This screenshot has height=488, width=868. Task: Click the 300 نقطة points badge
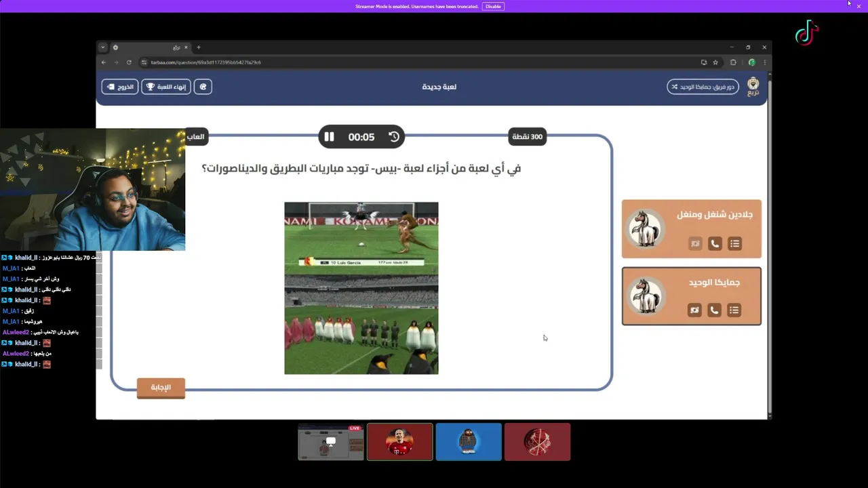[x=527, y=137]
